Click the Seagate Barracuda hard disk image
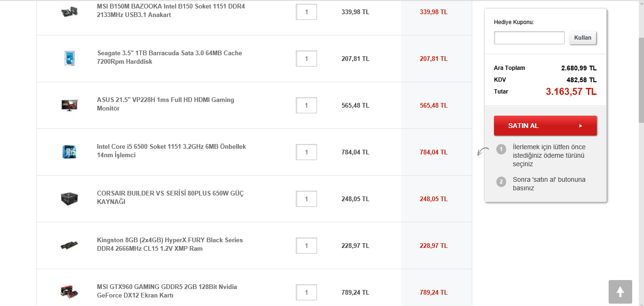This screenshot has width=644, height=306. [x=69, y=58]
